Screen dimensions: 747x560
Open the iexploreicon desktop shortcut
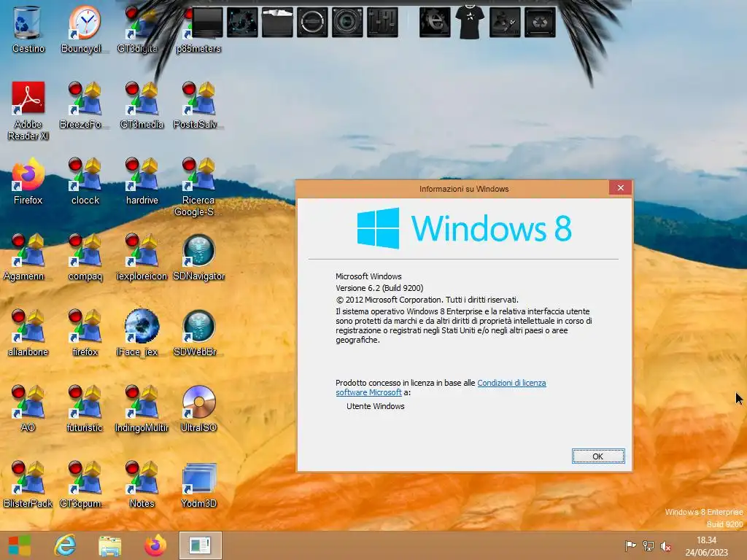142,257
